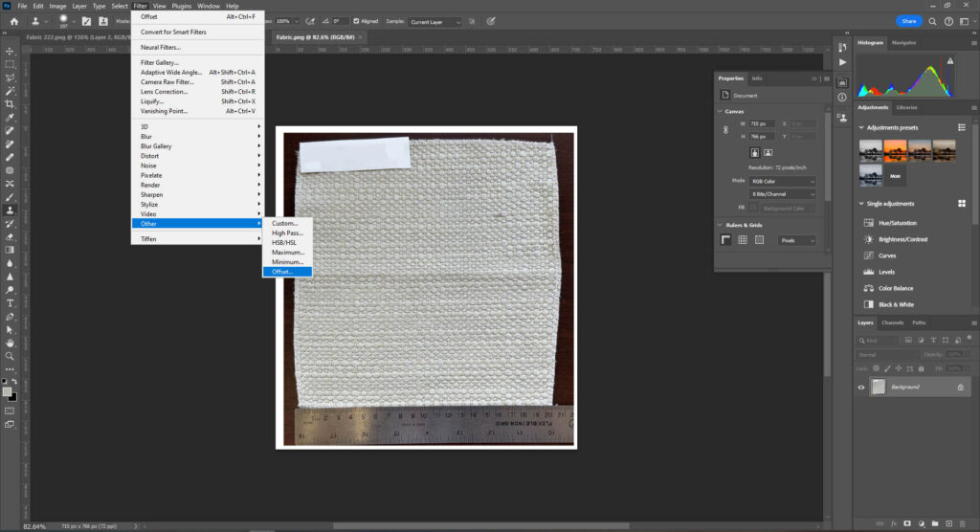Click the Hue/Saturation adjustment icon
The height and width of the screenshot is (532, 980).
click(868, 223)
